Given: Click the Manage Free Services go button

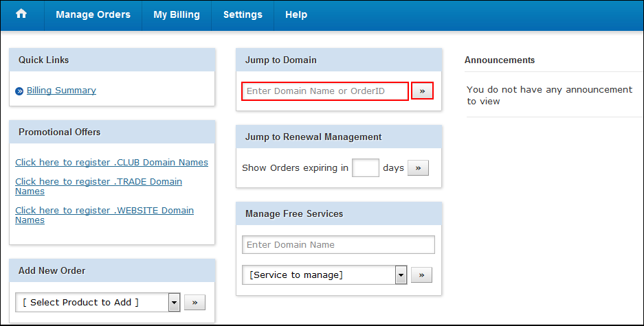Looking at the screenshot, I should pyautogui.click(x=421, y=275).
